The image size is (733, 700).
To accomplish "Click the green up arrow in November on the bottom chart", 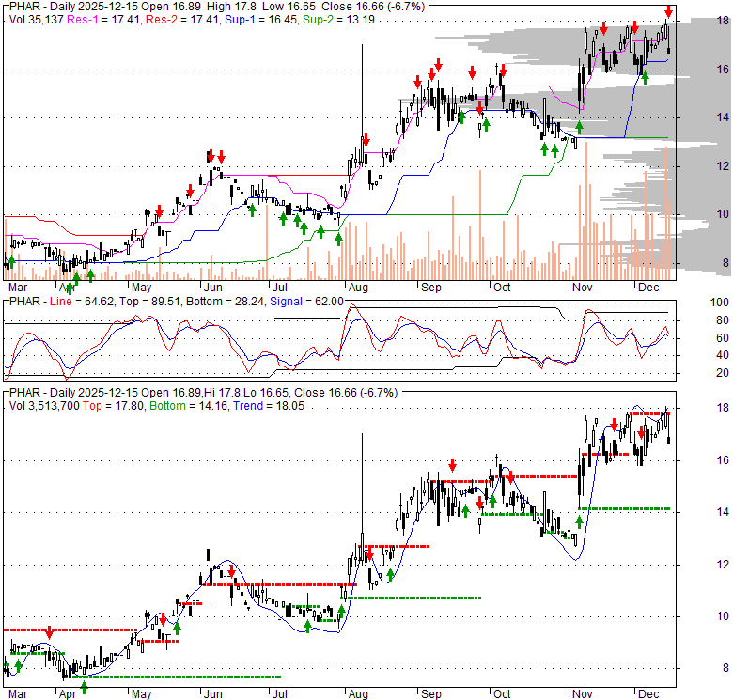I will [580, 521].
